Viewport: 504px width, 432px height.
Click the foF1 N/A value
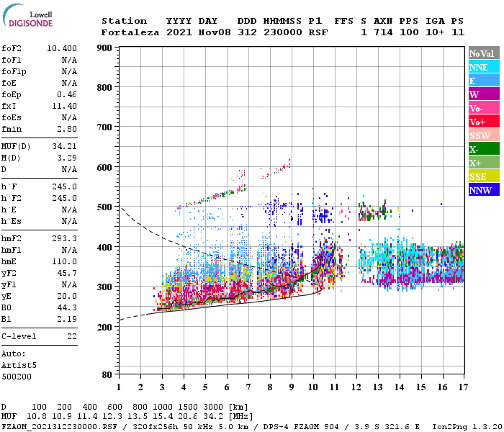69,60
